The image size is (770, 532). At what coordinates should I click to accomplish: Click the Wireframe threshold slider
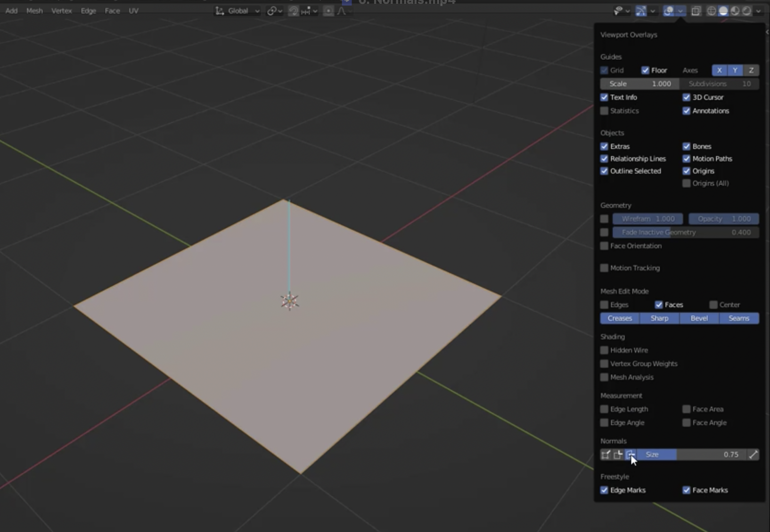(647, 219)
